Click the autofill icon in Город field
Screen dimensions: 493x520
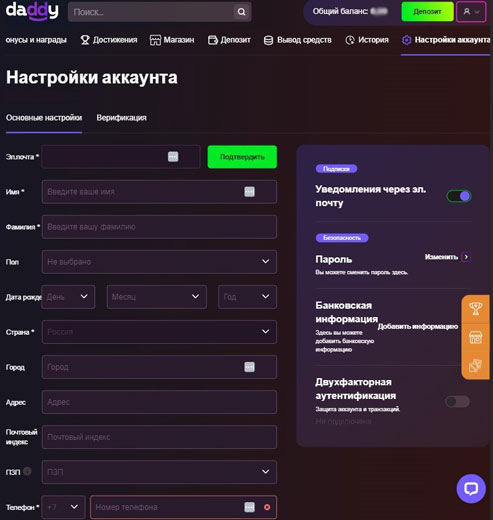pyautogui.click(x=249, y=367)
